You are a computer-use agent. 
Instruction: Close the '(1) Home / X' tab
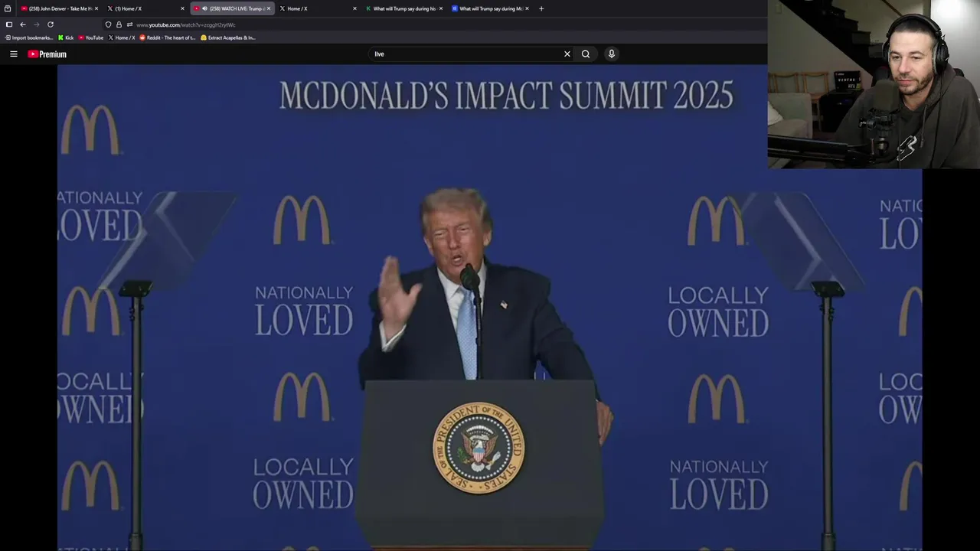[182, 8]
